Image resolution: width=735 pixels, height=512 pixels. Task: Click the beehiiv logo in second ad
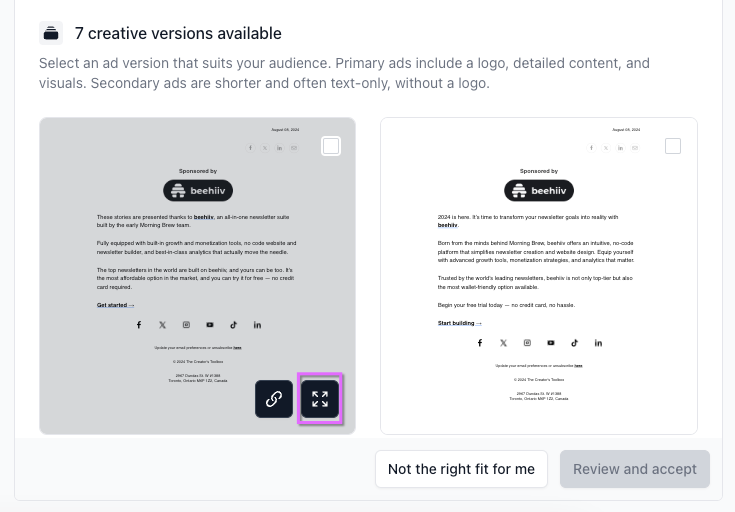pyautogui.click(x=539, y=191)
